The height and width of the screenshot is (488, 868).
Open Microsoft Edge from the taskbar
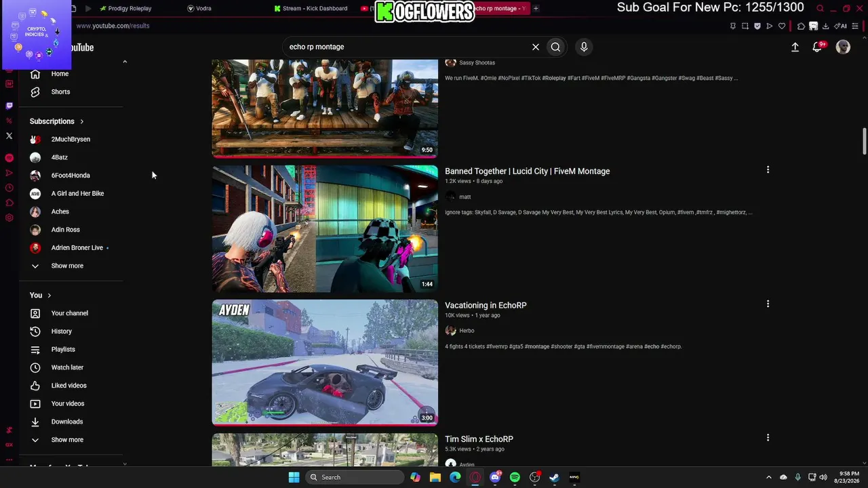coord(455,477)
